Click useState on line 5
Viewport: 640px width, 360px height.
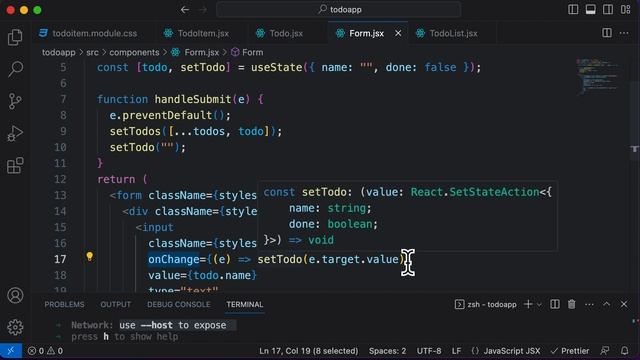[276, 67]
